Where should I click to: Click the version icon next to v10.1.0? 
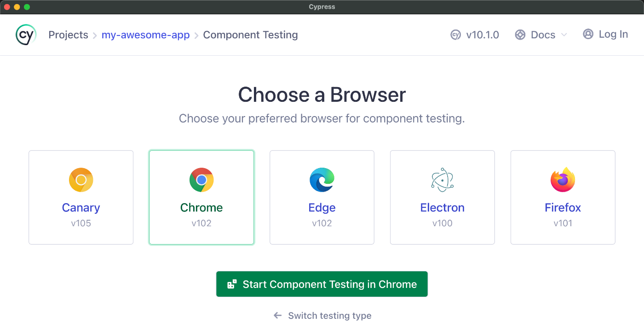coord(455,35)
